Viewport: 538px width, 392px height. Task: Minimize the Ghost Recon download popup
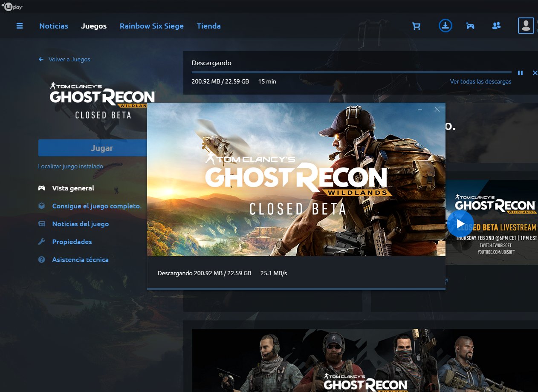[x=420, y=110]
